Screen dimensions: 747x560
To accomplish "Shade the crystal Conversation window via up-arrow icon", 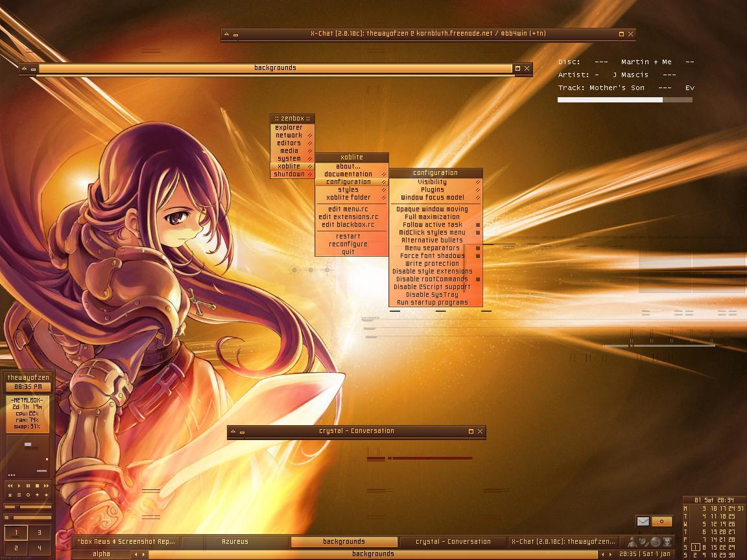I will tap(233, 432).
